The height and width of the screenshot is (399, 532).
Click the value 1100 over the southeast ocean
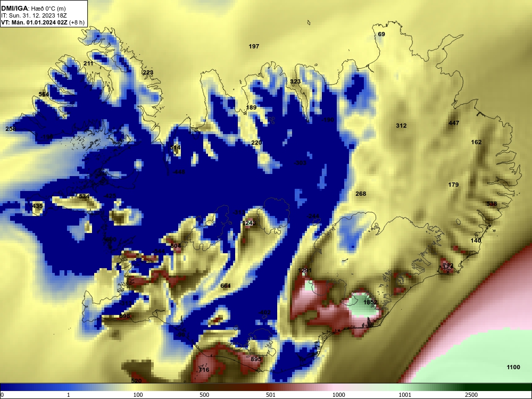click(x=513, y=367)
